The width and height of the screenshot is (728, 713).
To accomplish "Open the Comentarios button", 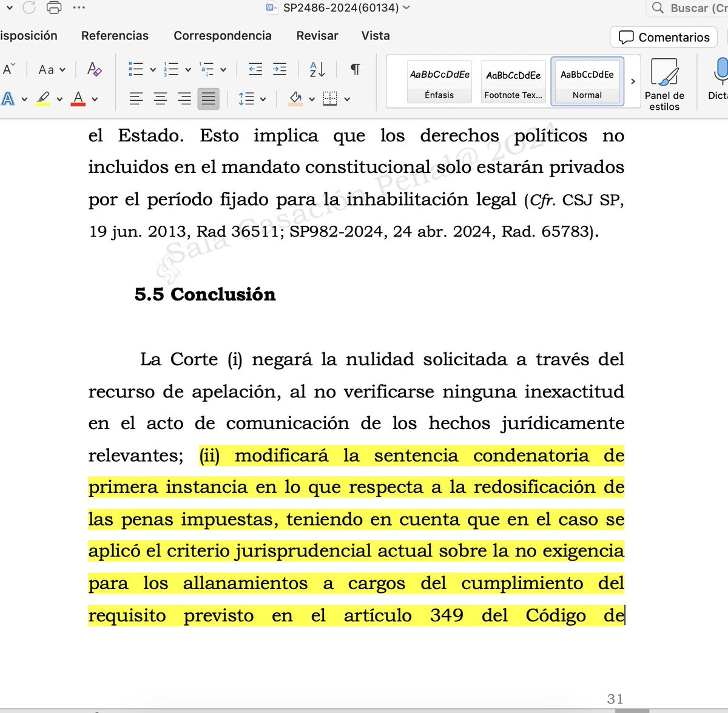I will click(x=664, y=37).
